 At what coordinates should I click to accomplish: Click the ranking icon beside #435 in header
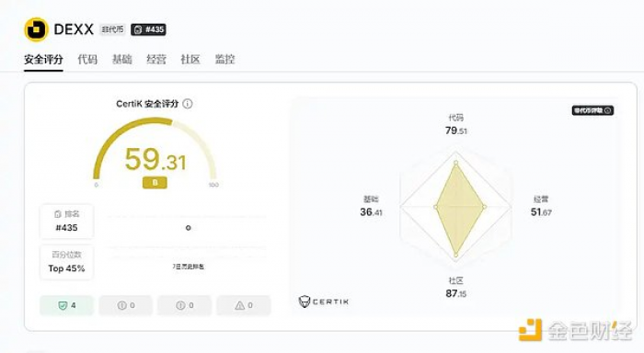coord(138,29)
